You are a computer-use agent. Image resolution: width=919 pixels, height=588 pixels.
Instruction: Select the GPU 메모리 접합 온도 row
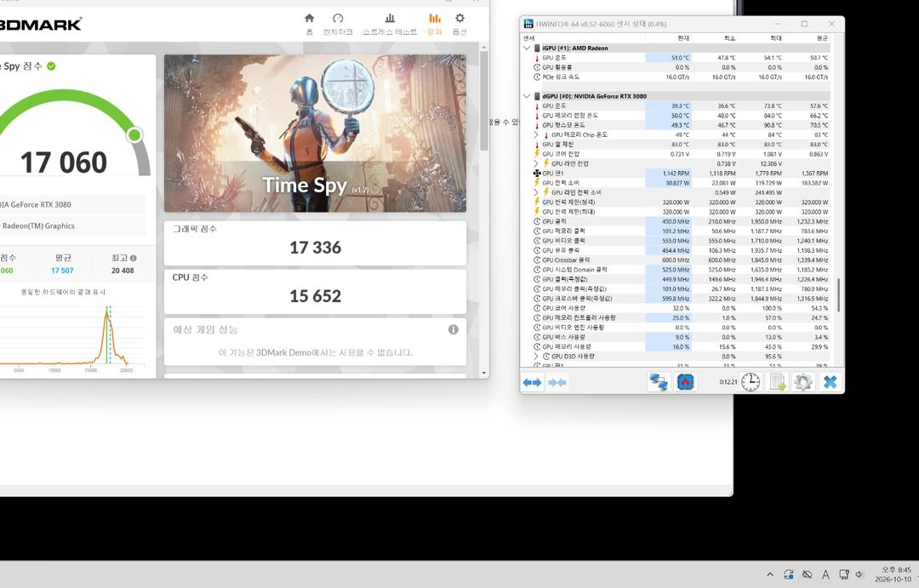click(x=680, y=116)
